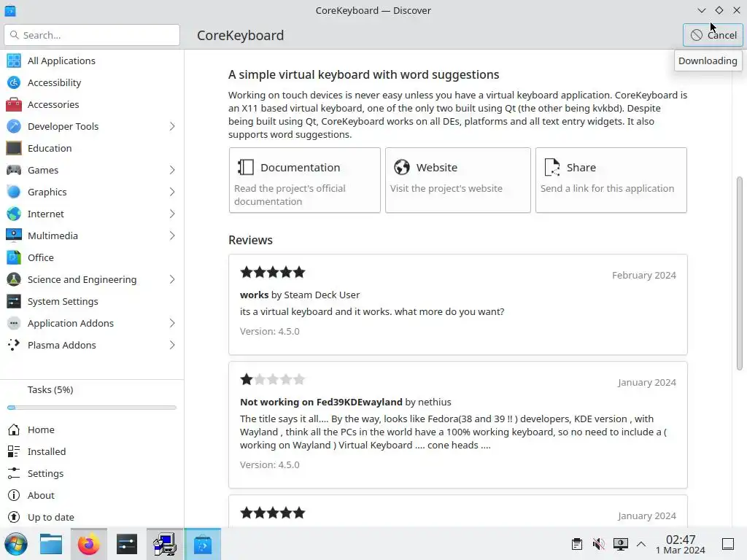The height and width of the screenshot is (560, 747).
Task: Click the Settings sliders icon
Action: (14, 473)
